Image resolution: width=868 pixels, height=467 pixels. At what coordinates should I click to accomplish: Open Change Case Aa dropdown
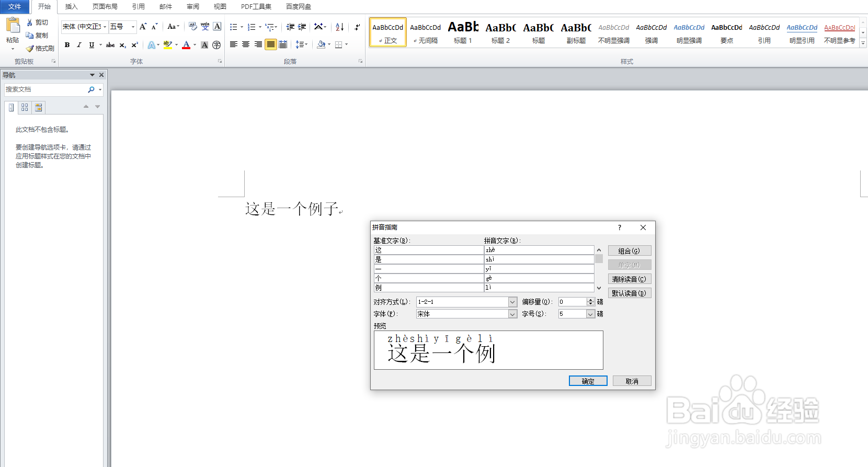click(x=173, y=27)
